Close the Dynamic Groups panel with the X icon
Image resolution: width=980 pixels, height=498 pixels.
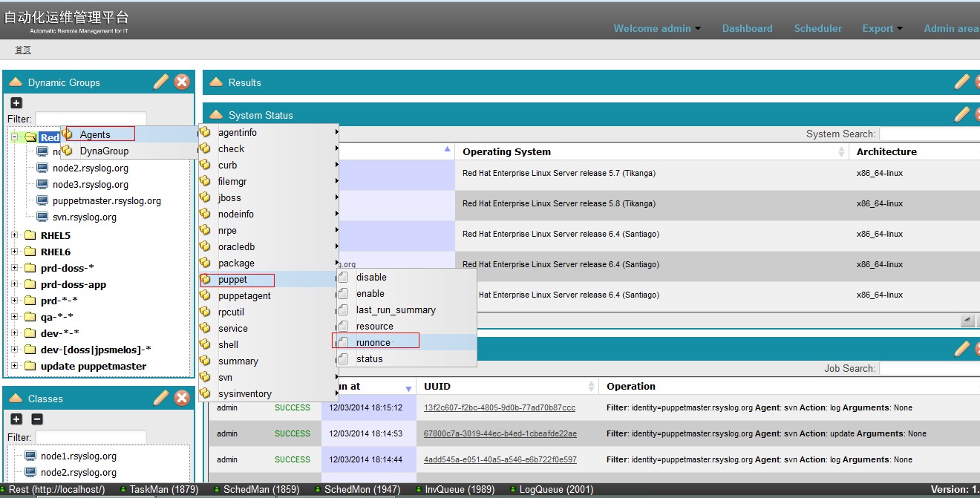click(x=182, y=82)
